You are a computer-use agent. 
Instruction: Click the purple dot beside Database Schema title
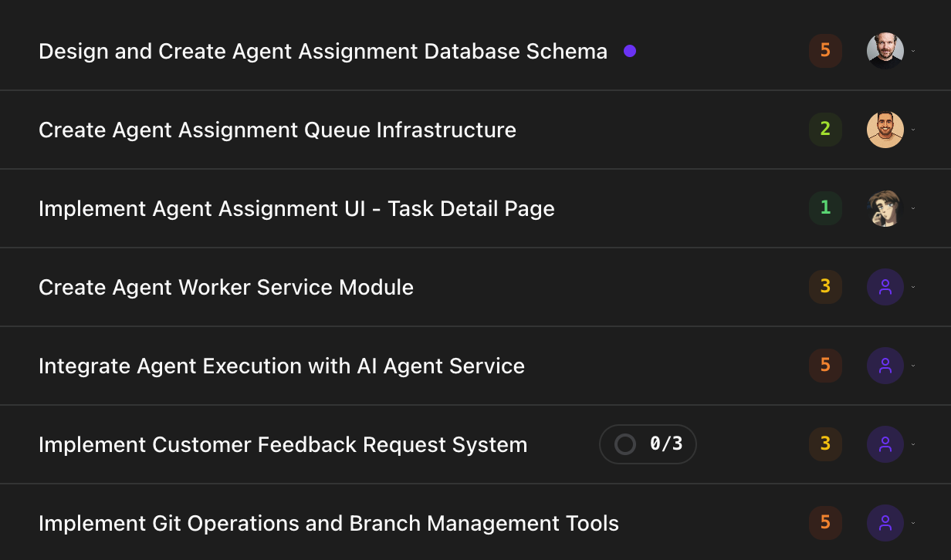[630, 51]
